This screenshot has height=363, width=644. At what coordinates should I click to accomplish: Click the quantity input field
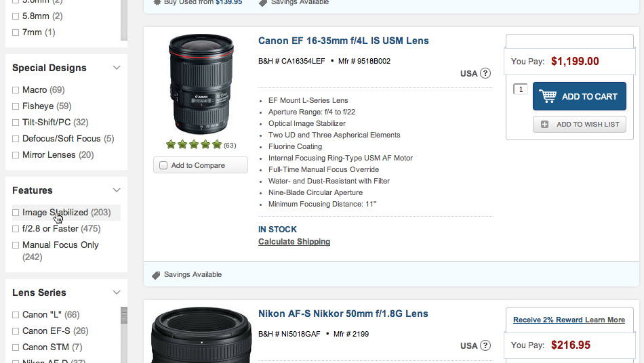[520, 89]
